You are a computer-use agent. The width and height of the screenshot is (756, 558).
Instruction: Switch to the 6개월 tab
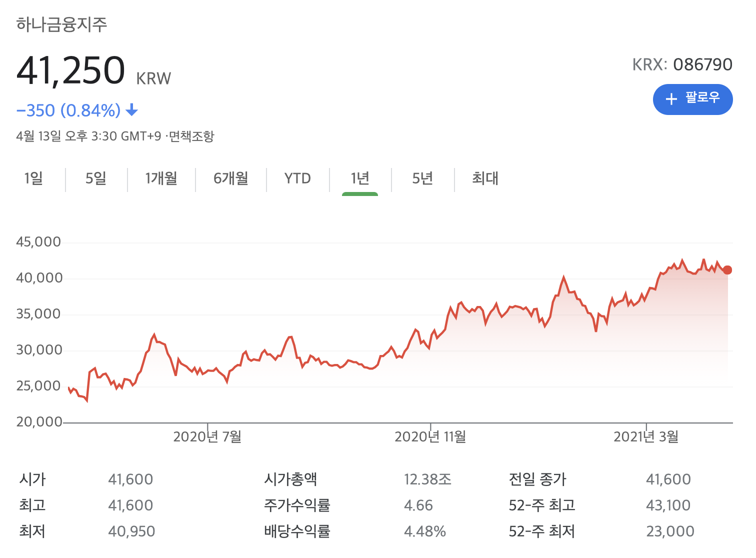(231, 178)
